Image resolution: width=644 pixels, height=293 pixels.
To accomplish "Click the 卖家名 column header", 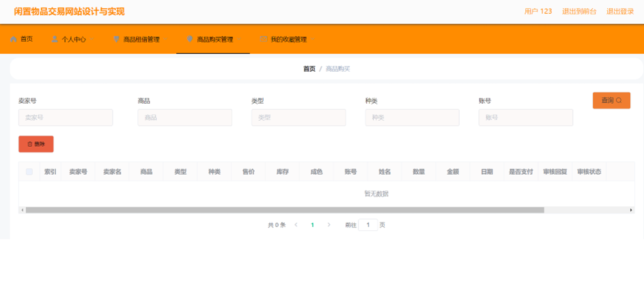I will [x=112, y=172].
